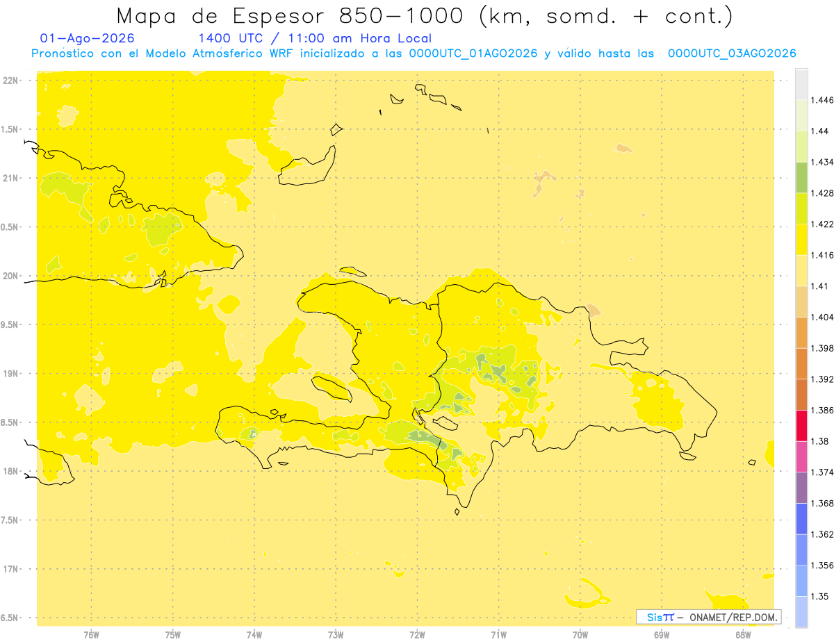Click the legend value '1.35'
834x644 pixels.
click(819, 597)
